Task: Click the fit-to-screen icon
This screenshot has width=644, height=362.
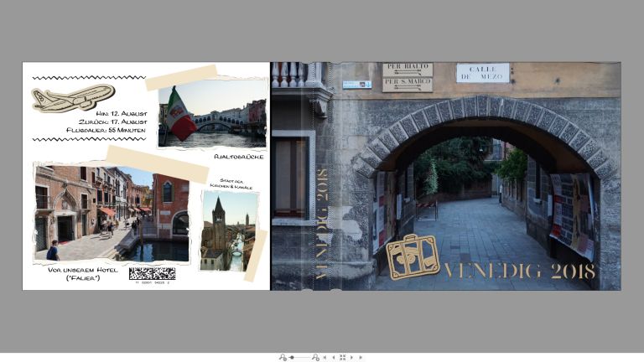Action: [342, 358]
